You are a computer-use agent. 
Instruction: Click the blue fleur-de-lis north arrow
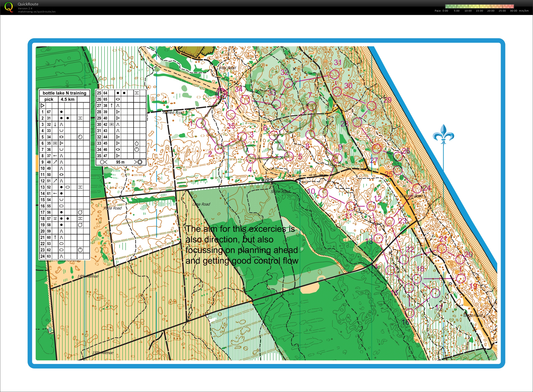(x=443, y=134)
